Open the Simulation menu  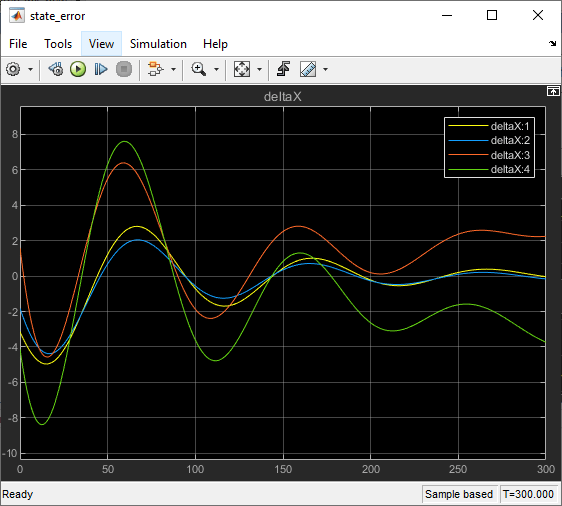click(x=158, y=44)
